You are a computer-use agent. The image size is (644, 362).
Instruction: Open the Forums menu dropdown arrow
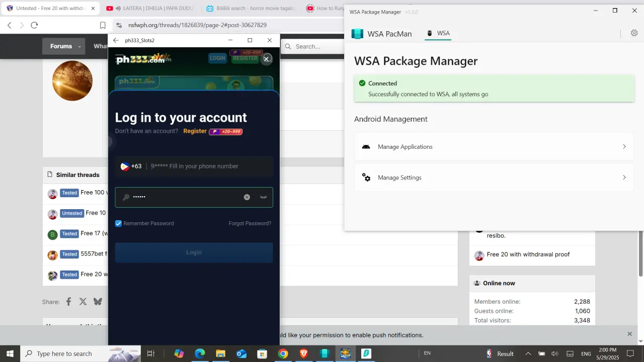(x=79, y=47)
